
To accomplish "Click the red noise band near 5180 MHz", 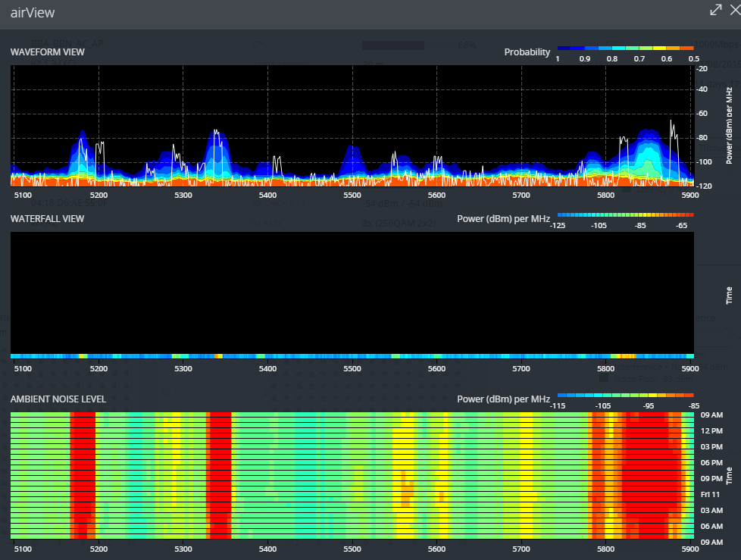I will pos(83,474).
